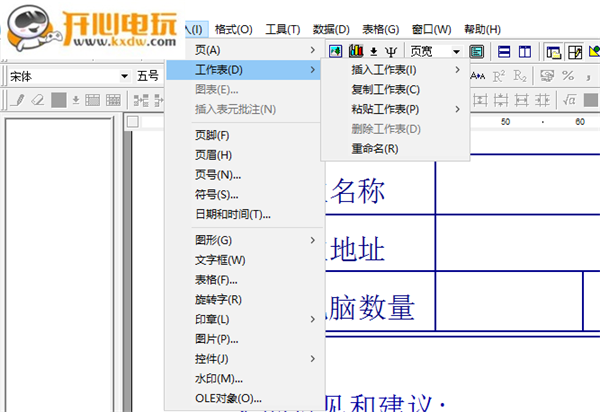Open the 工具(T) menu
Image resolution: width=600 pixels, height=412 pixels.
pos(283,29)
